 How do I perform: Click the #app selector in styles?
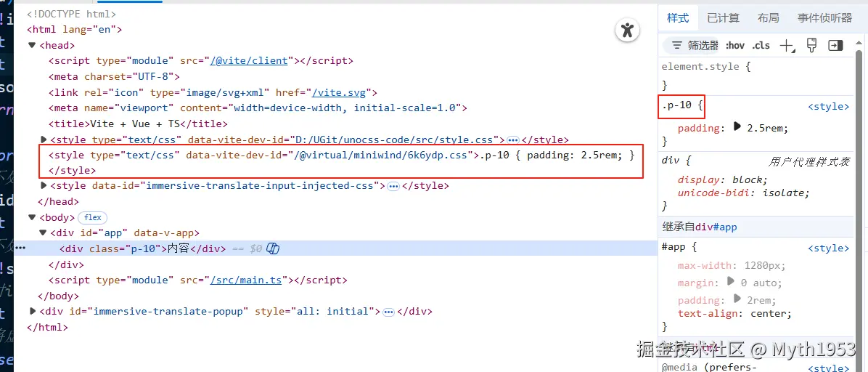[x=673, y=248]
